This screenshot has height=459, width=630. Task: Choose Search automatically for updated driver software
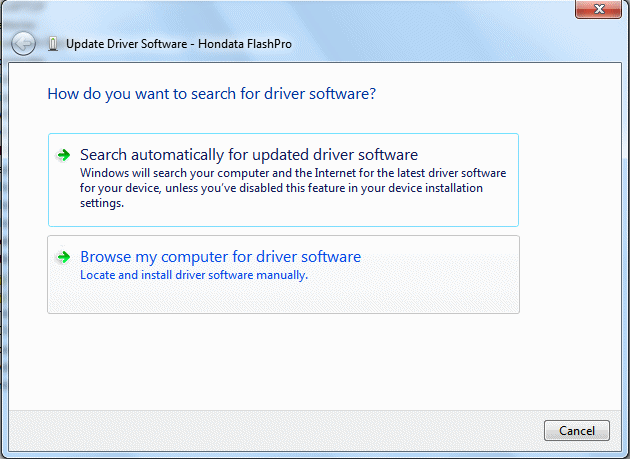283,180
